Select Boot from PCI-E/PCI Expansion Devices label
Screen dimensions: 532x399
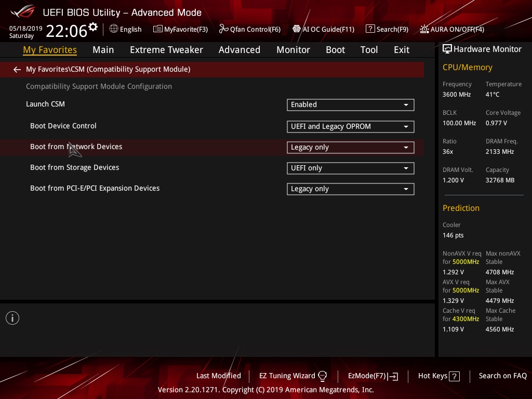pyautogui.click(x=95, y=188)
